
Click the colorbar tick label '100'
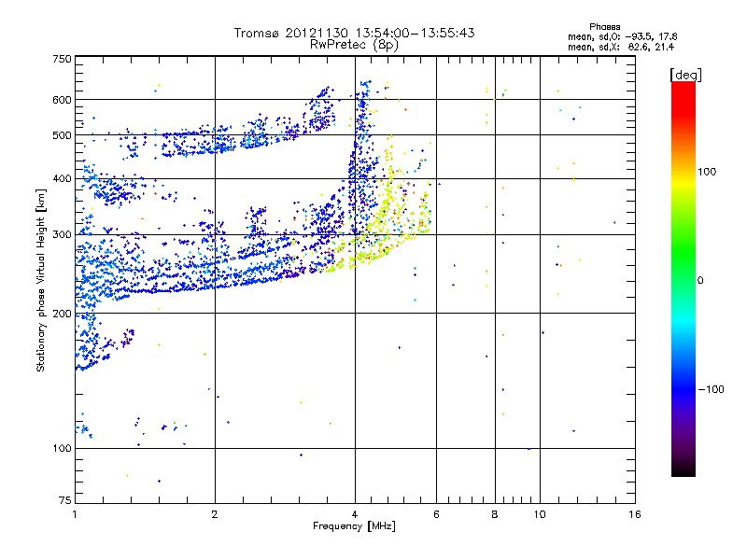(x=707, y=172)
